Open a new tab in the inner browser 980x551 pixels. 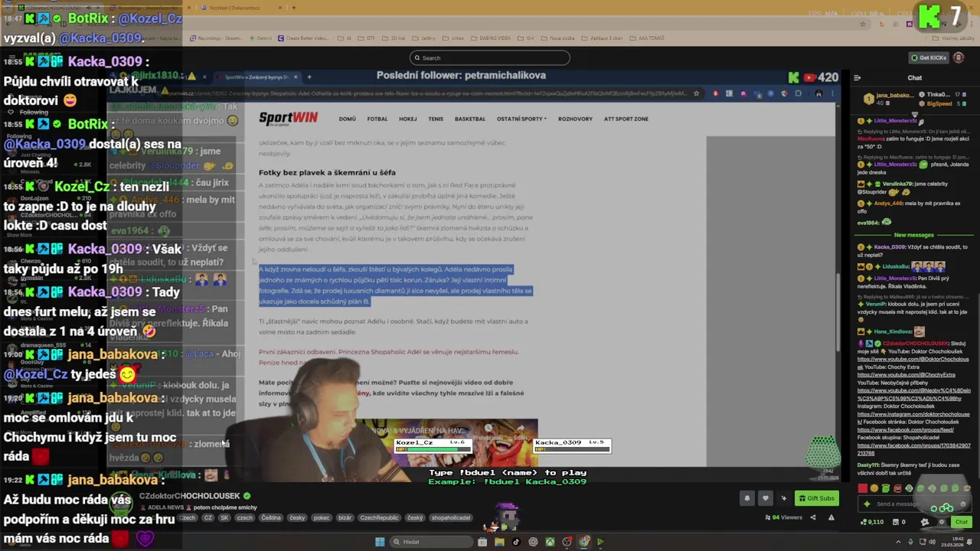point(309,77)
